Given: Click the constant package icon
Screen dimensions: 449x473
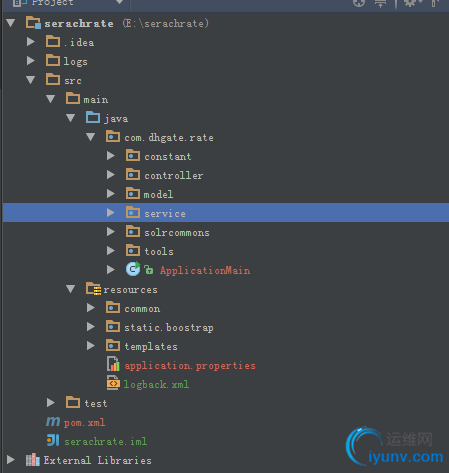Looking at the screenshot, I should coord(133,155).
